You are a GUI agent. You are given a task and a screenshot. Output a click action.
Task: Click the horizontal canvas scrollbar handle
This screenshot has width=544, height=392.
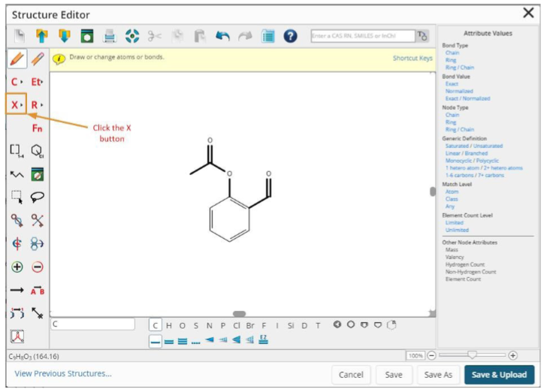pos(240,314)
